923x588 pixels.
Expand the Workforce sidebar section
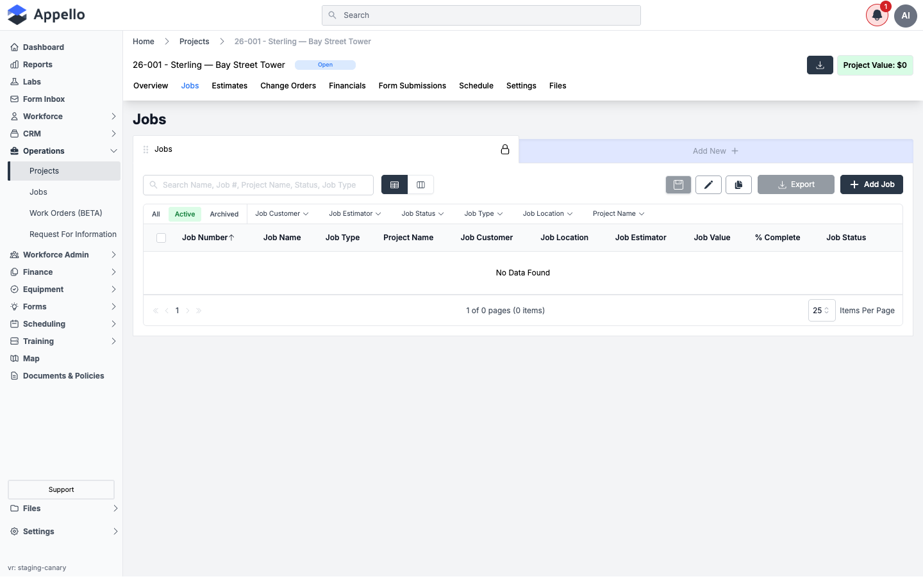click(63, 117)
